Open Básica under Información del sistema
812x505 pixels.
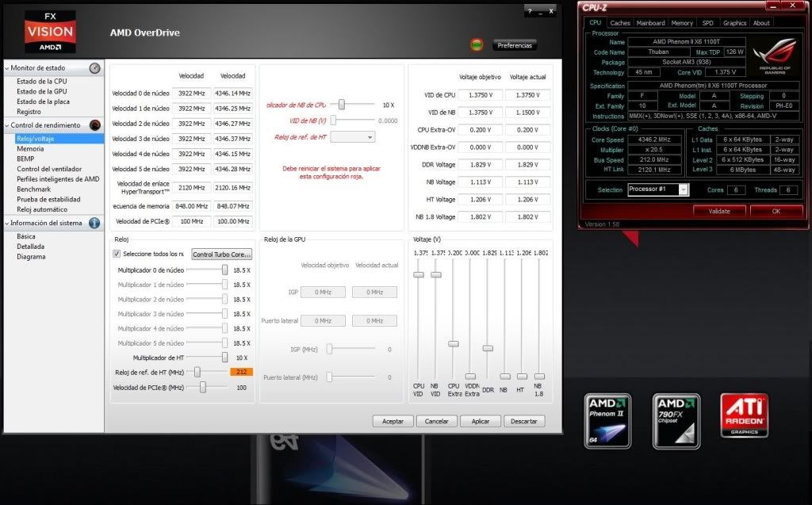(x=26, y=236)
